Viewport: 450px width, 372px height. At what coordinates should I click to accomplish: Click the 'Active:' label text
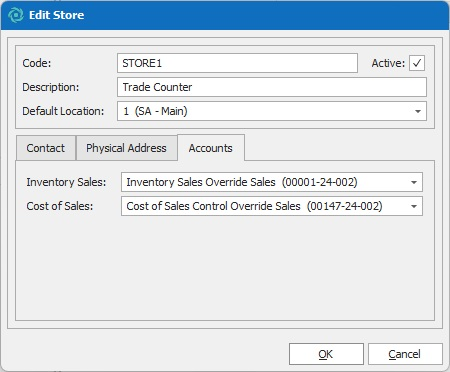pyautogui.click(x=388, y=63)
